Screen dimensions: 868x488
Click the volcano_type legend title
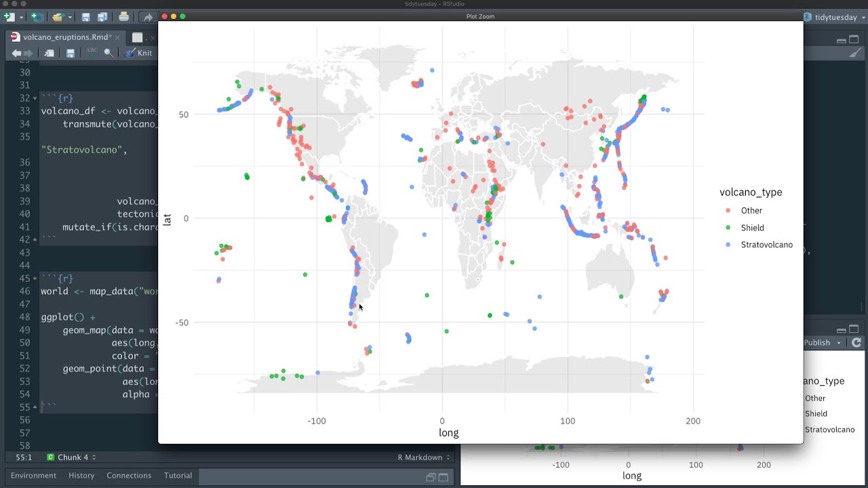point(751,192)
